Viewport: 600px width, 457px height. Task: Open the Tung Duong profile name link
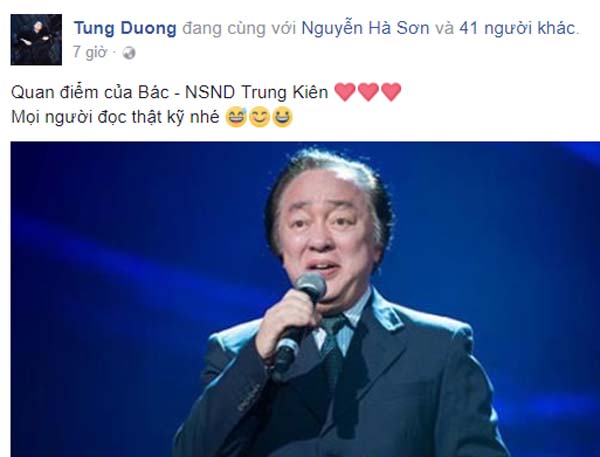[125, 28]
